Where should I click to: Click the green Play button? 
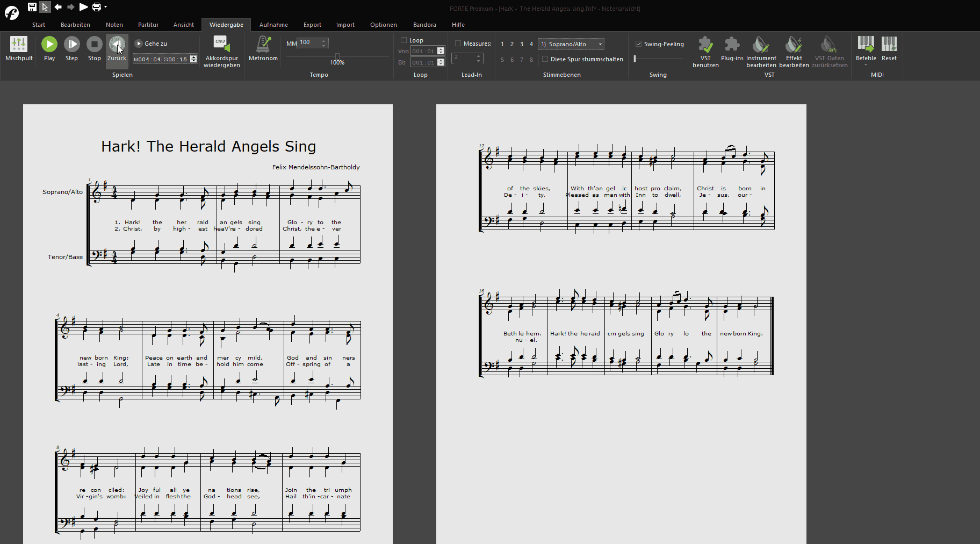(49, 48)
